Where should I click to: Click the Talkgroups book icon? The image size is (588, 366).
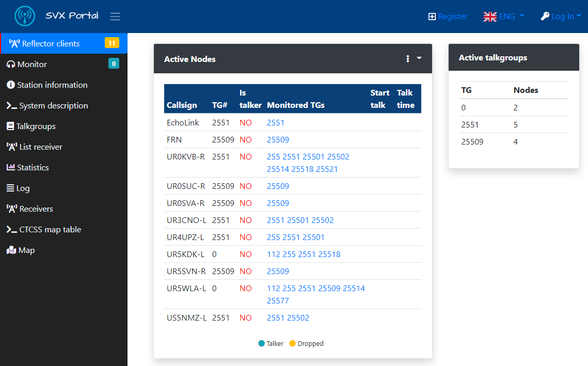(11, 126)
